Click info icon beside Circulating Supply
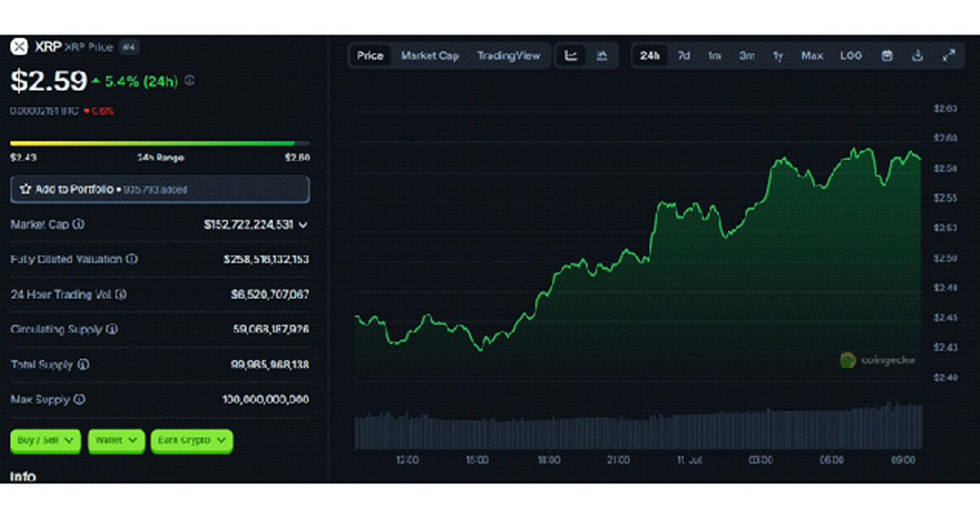Image resolution: width=980 pixels, height=514 pixels. (x=112, y=330)
